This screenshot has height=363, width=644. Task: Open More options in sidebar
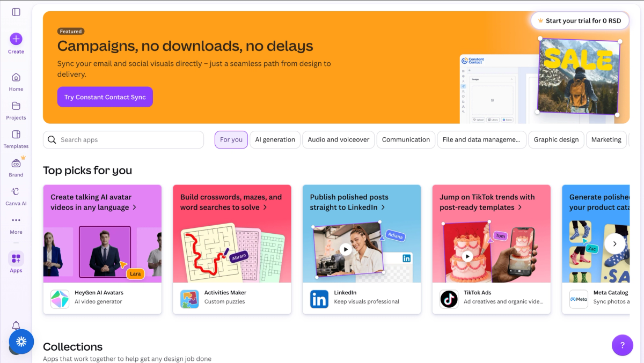point(16,225)
